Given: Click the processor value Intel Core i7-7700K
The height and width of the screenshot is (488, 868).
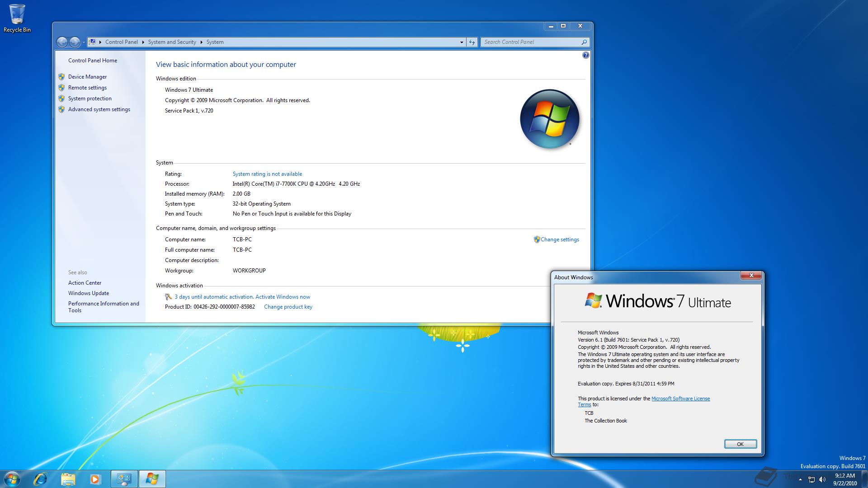Looking at the screenshot, I should click(296, 184).
